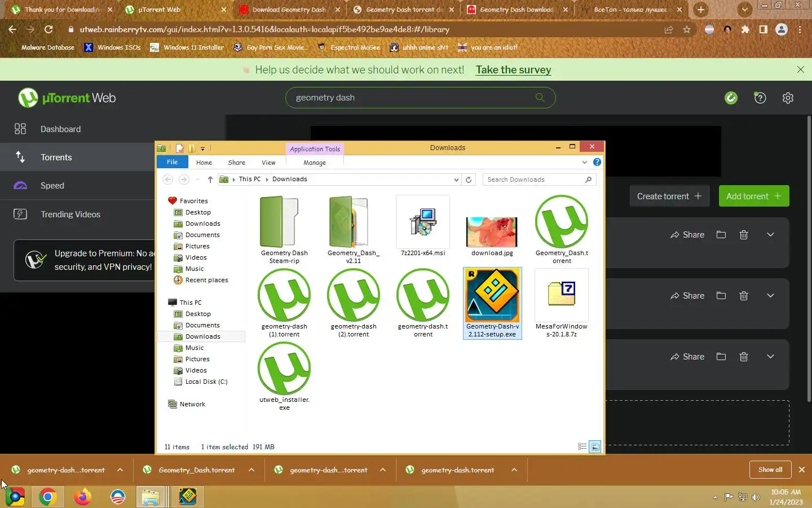Viewport: 812px width, 508px height.
Task: Delete the third torrent with trash icon
Action: pos(744,357)
